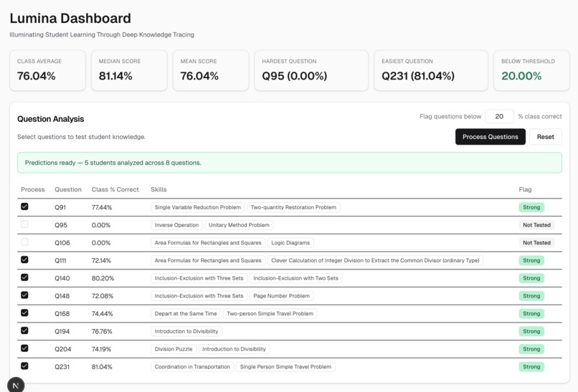Uncheck the Q140 process checkbox

click(24, 277)
